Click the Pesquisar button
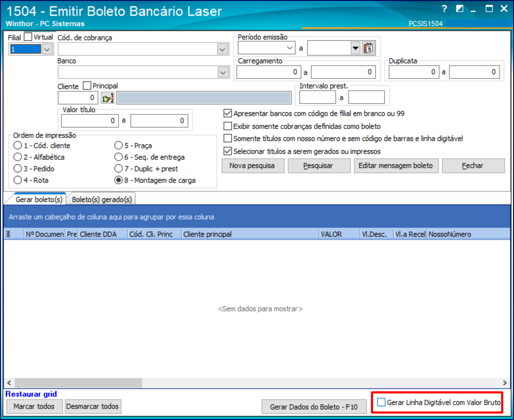Viewport: 514px width, 420px height. (319, 166)
